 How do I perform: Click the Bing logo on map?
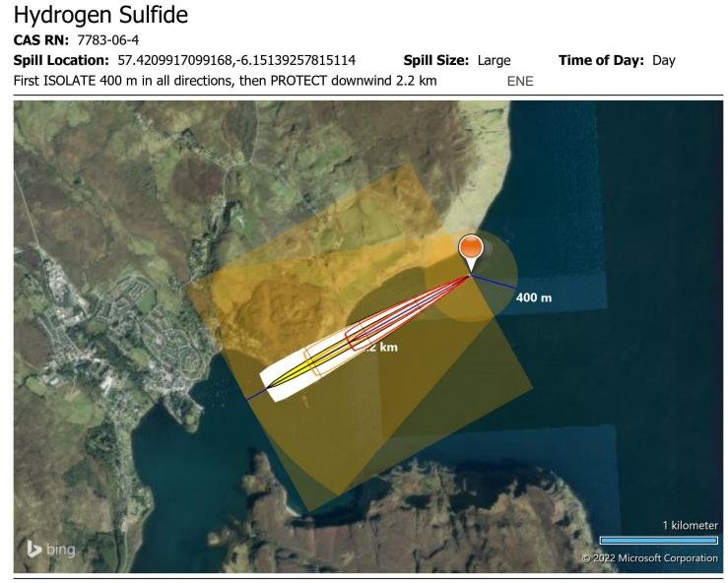(49, 548)
